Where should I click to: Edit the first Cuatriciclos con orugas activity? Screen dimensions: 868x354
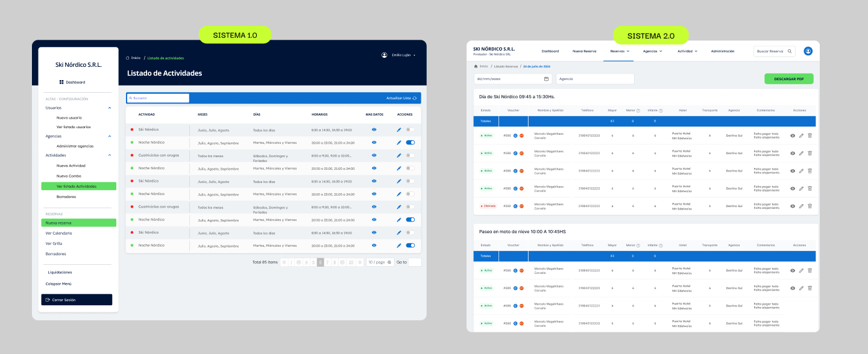pos(399,155)
